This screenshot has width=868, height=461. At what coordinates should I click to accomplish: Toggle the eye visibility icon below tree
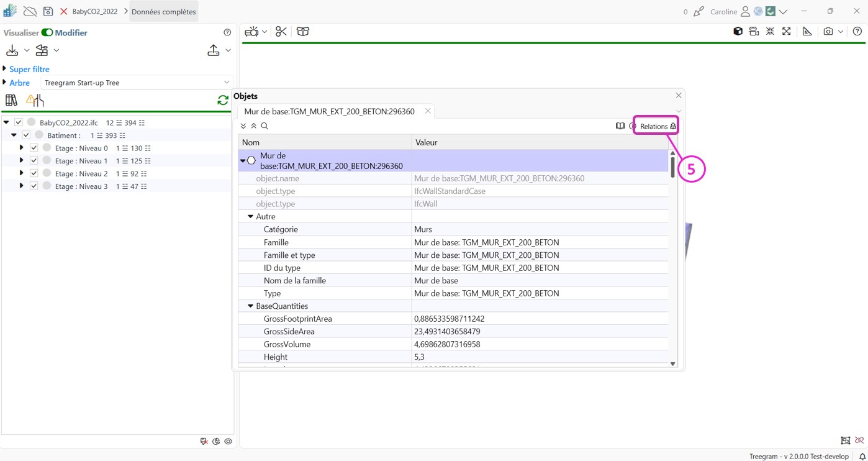click(228, 442)
